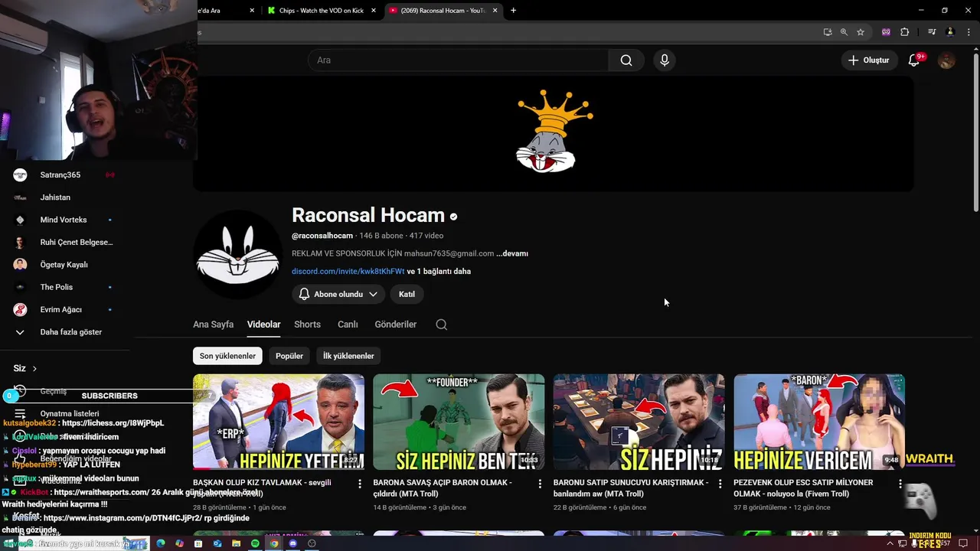Close the Raconsal Hocam YouTube tab
The image size is (980, 551).
click(495, 11)
